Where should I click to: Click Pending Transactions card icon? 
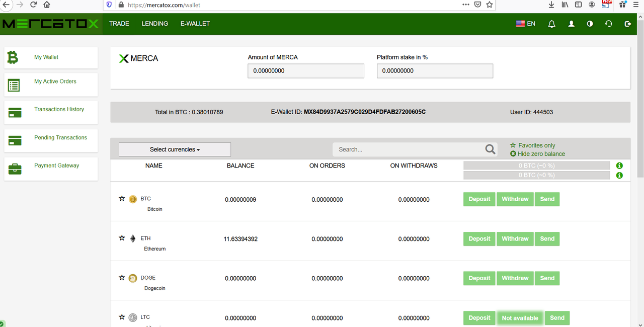[15, 141]
